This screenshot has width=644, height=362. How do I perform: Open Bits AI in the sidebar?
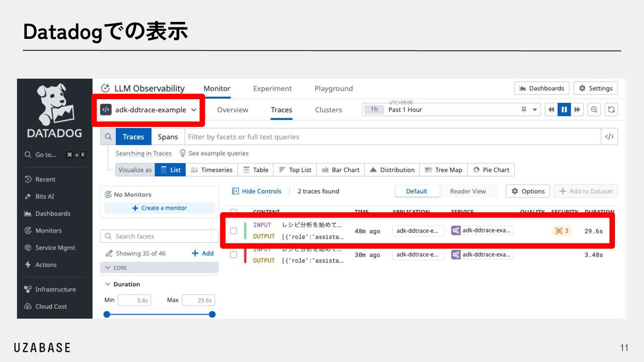click(x=39, y=196)
